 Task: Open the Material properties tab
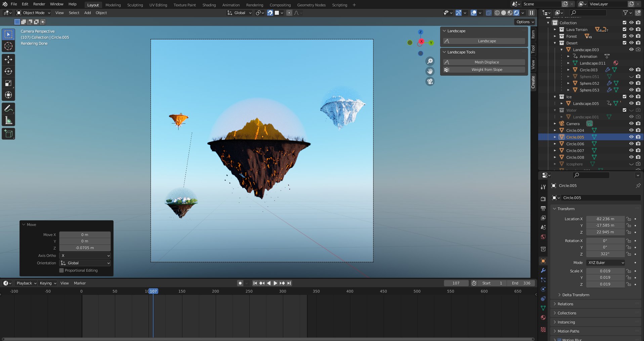click(x=543, y=317)
